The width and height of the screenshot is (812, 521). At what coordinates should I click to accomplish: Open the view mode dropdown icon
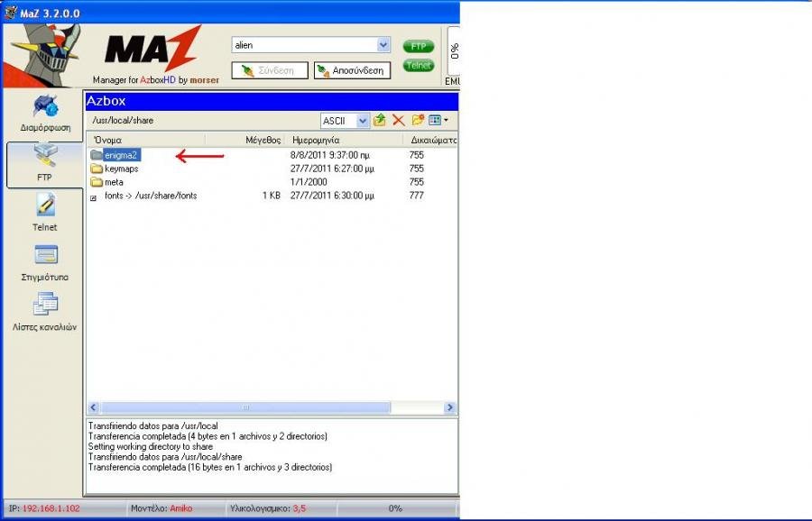(438, 121)
